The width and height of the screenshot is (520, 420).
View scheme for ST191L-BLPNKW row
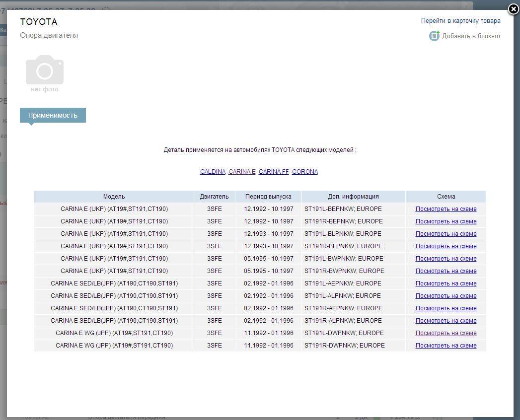click(446, 234)
